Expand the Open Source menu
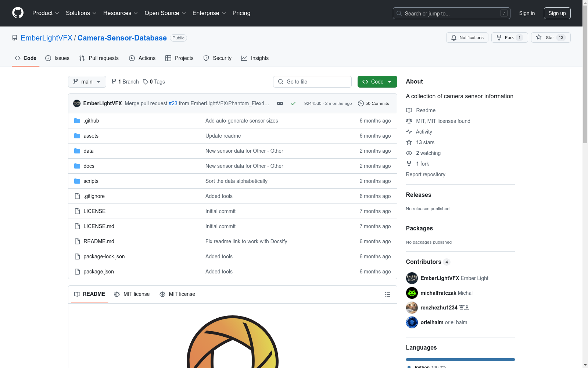The image size is (588, 368). pyautogui.click(x=165, y=13)
